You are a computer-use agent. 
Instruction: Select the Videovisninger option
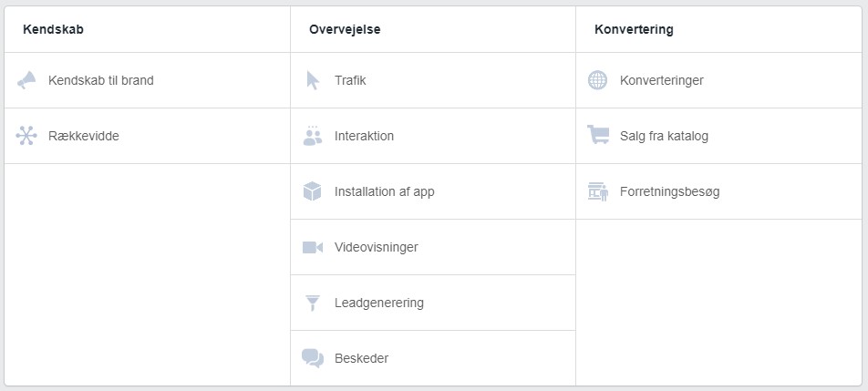pyautogui.click(x=433, y=247)
